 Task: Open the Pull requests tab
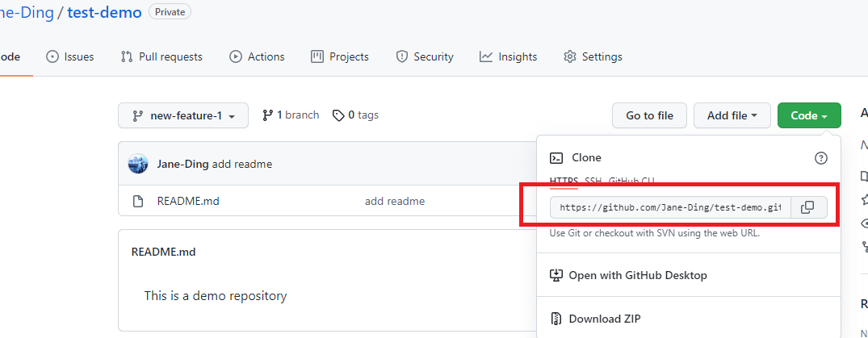click(161, 56)
